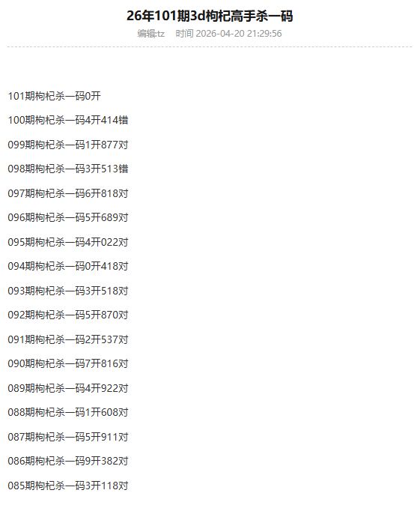
Task: Click the 092期 entry showing 870对
Action: [68, 315]
